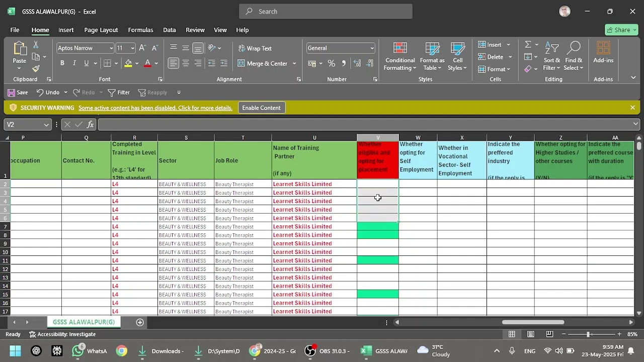Click in the Search box
This screenshot has height=362, width=644.
point(326,11)
